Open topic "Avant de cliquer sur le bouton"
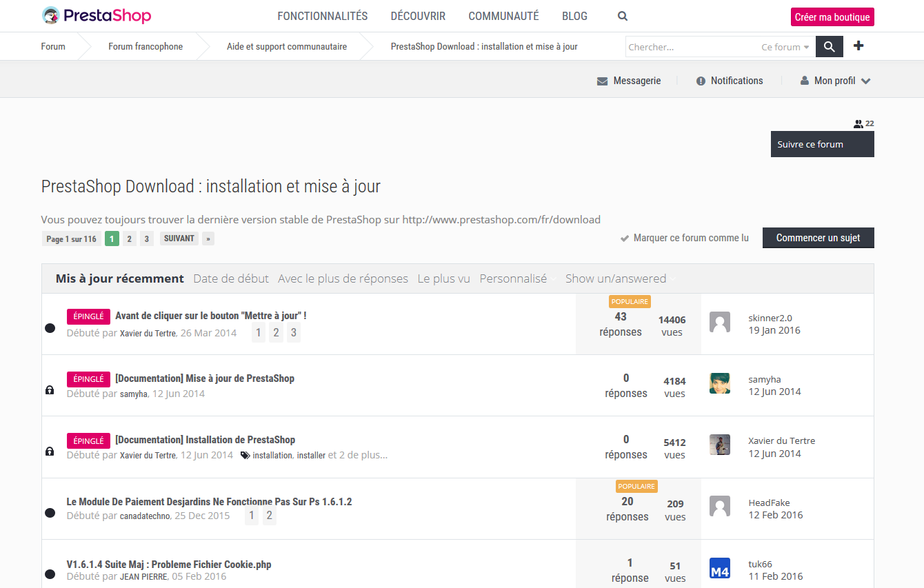924x588 pixels. point(211,316)
